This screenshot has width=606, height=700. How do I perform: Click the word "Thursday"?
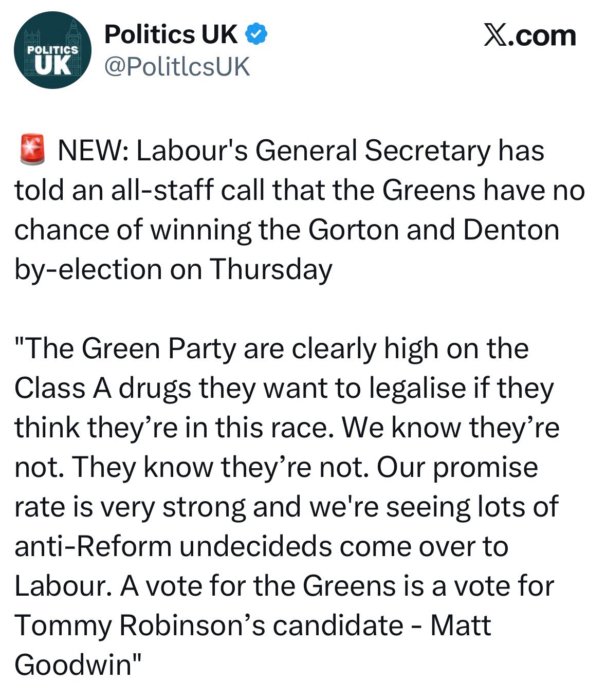(x=271, y=269)
